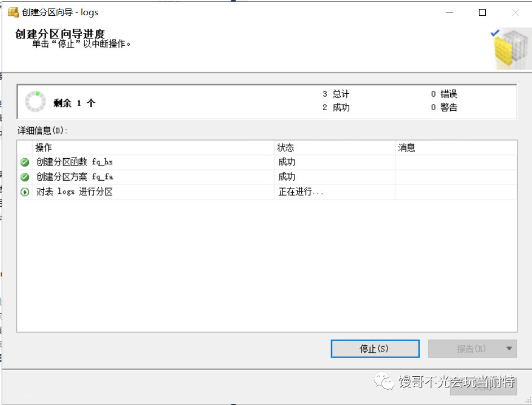Click the yellow partition cube graphic

pos(511,51)
